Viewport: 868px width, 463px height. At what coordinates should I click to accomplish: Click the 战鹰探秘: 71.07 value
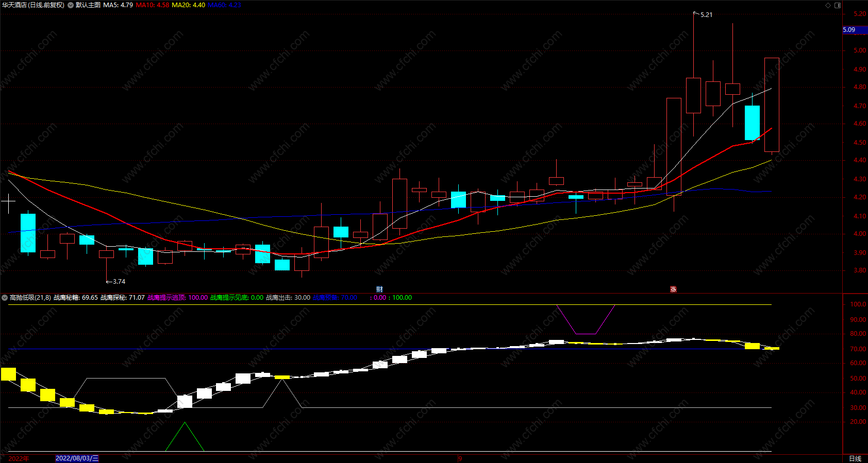[x=123, y=298]
